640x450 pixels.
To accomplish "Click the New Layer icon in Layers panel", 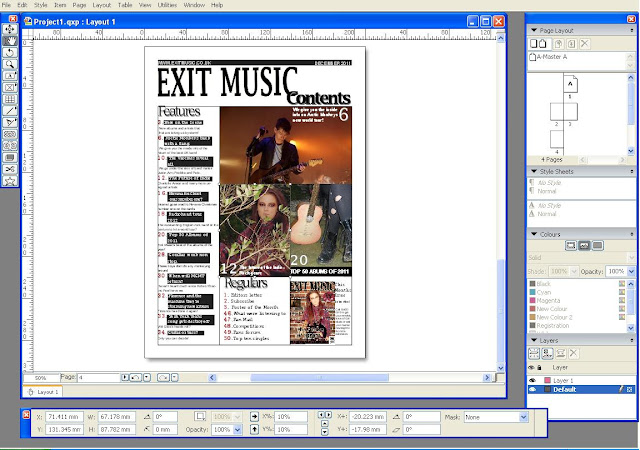I will pyautogui.click(x=534, y=353).
